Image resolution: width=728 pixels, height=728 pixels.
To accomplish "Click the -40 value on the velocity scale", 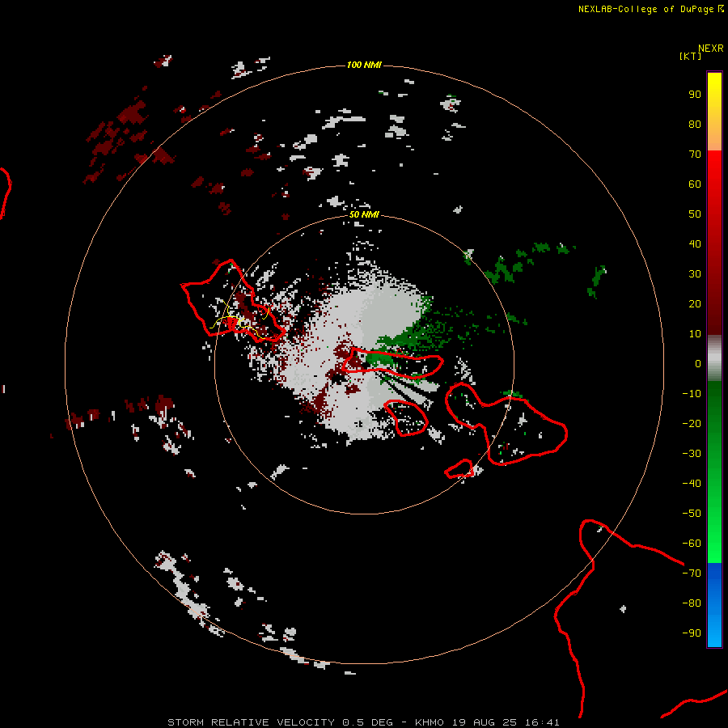I will pyautogui.click(x=692, y=484).
